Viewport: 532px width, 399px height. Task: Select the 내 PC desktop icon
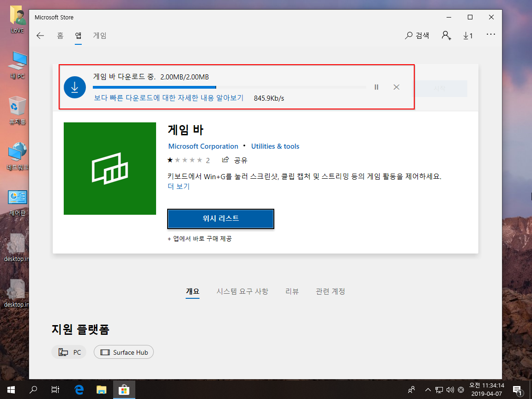click(17, 65)
